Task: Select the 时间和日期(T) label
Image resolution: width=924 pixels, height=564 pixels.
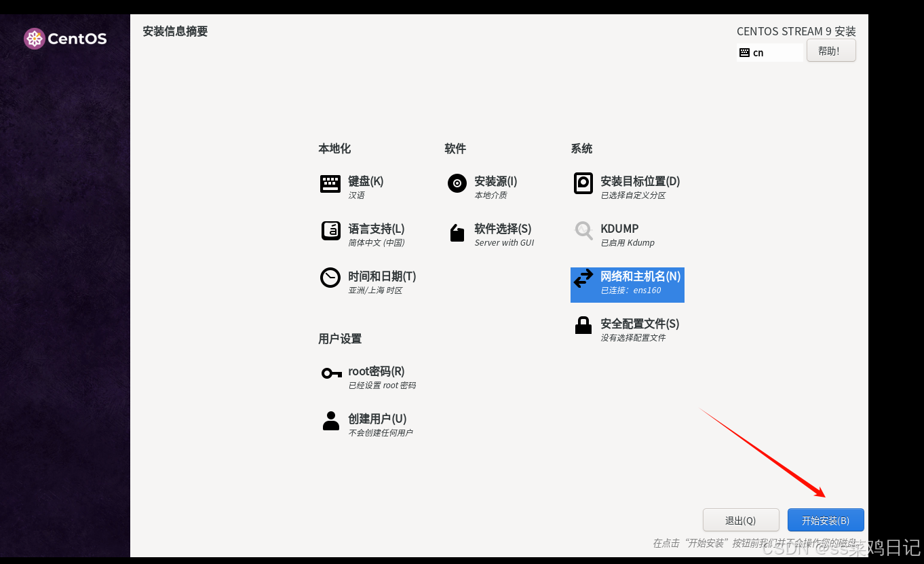Action: 382,276
